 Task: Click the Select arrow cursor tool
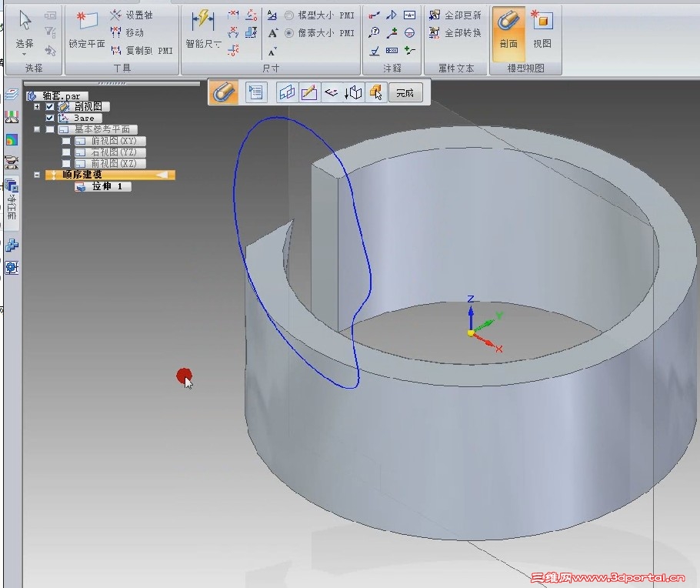(25, 21)
